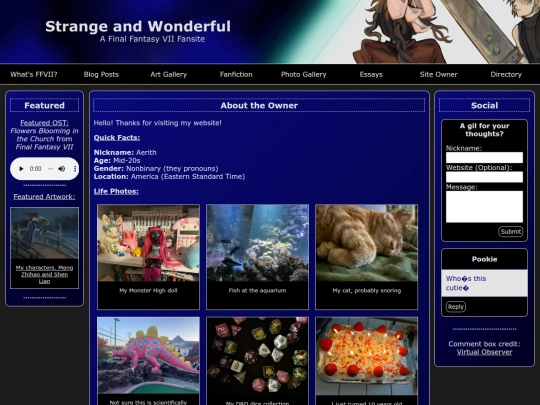Navigate to Essays
Screen dimensions: 540x405
[x=371, y=74]
